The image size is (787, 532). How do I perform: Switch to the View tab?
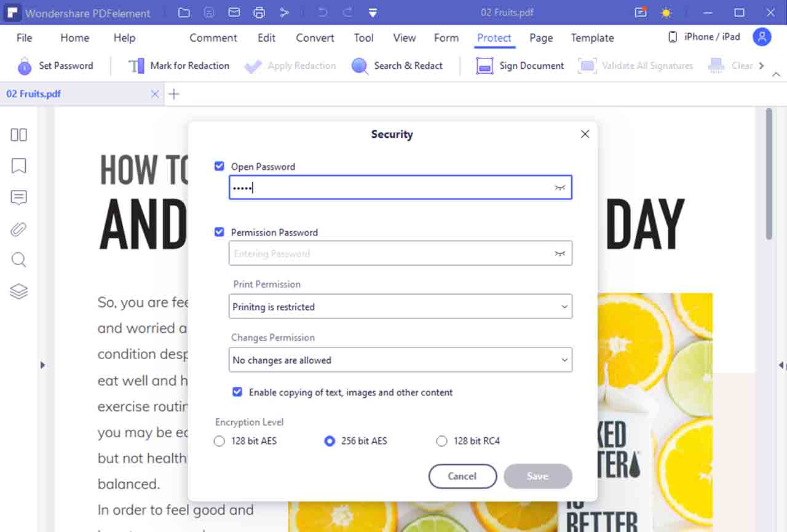coord(405,38)
